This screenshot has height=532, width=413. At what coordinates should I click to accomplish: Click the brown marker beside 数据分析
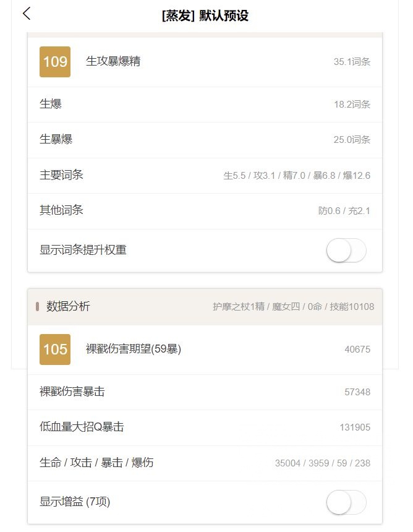point(38,306)
